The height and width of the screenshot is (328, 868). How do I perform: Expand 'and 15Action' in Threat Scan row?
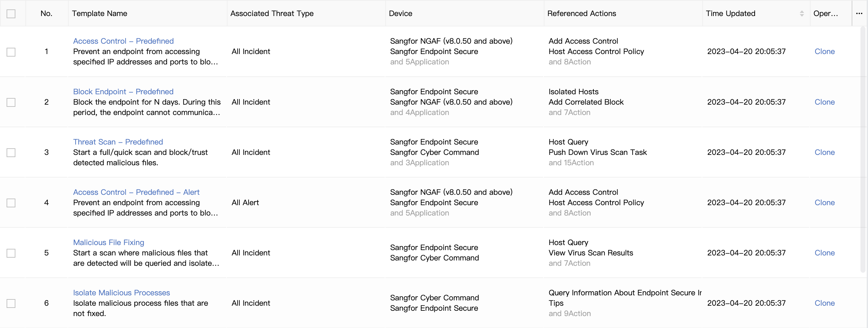point(571,163)
